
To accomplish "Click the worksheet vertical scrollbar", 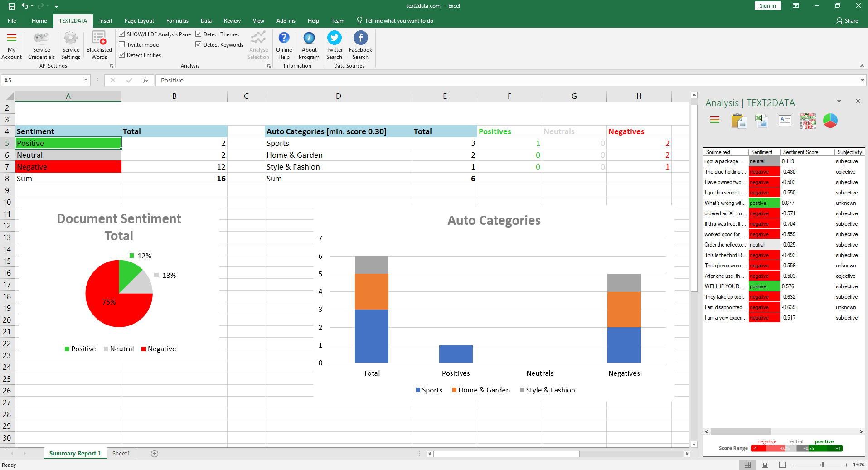I will (x=694, y=199).
